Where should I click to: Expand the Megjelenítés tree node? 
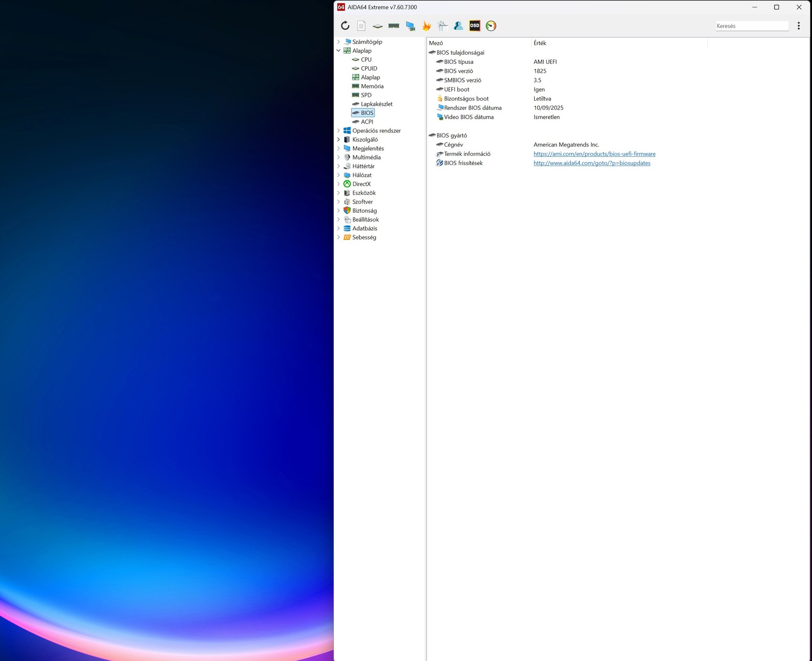pyautogui.click(x=338, y=148)
